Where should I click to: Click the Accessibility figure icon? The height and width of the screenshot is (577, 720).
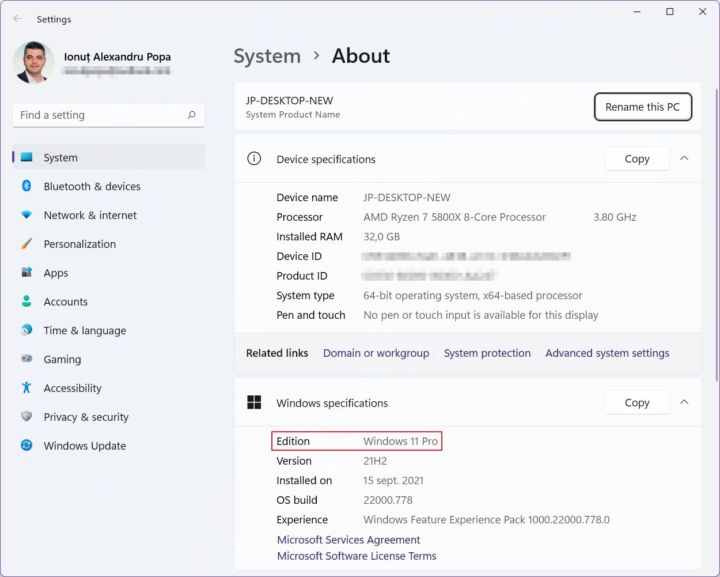(x=27, y=387)
